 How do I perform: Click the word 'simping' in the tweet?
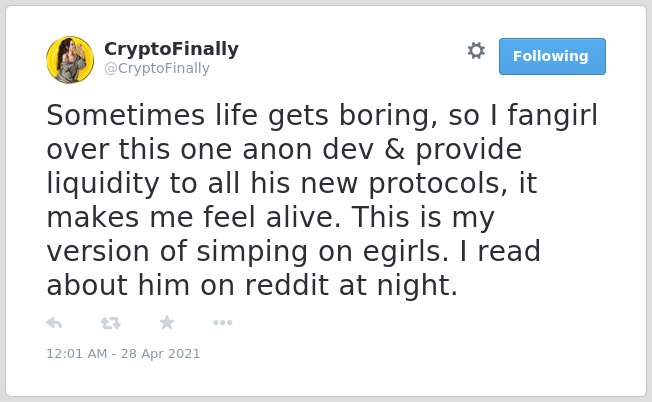tap(252, 253)
